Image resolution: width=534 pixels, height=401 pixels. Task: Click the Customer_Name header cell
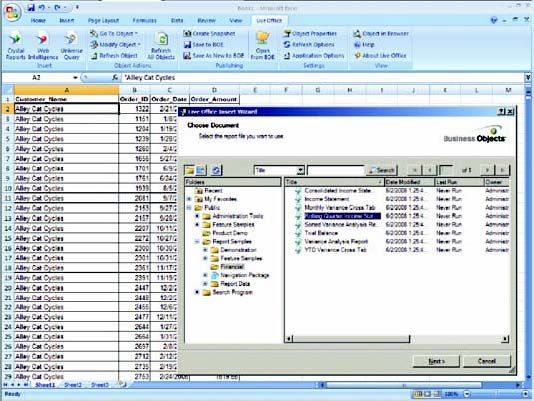click(66, 99)
